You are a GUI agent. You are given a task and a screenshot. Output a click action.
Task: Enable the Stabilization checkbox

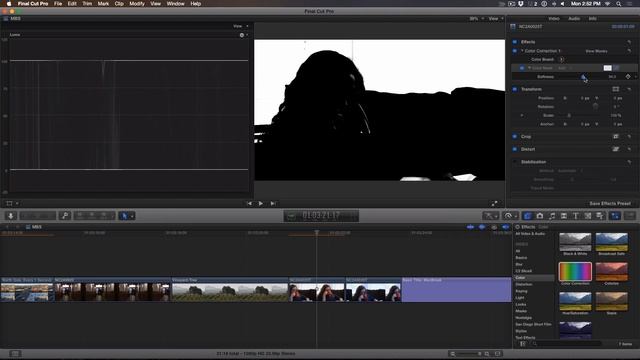tap(515, 162)
